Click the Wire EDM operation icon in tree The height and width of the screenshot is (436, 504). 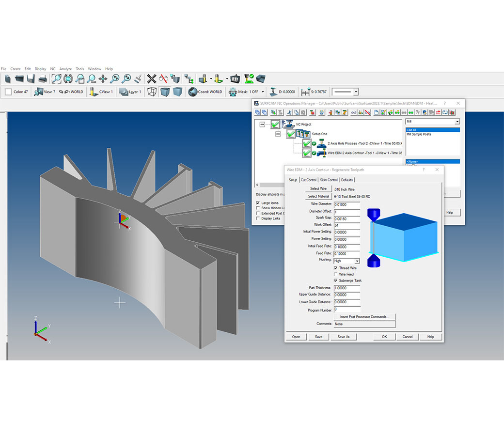click(322, 153)
